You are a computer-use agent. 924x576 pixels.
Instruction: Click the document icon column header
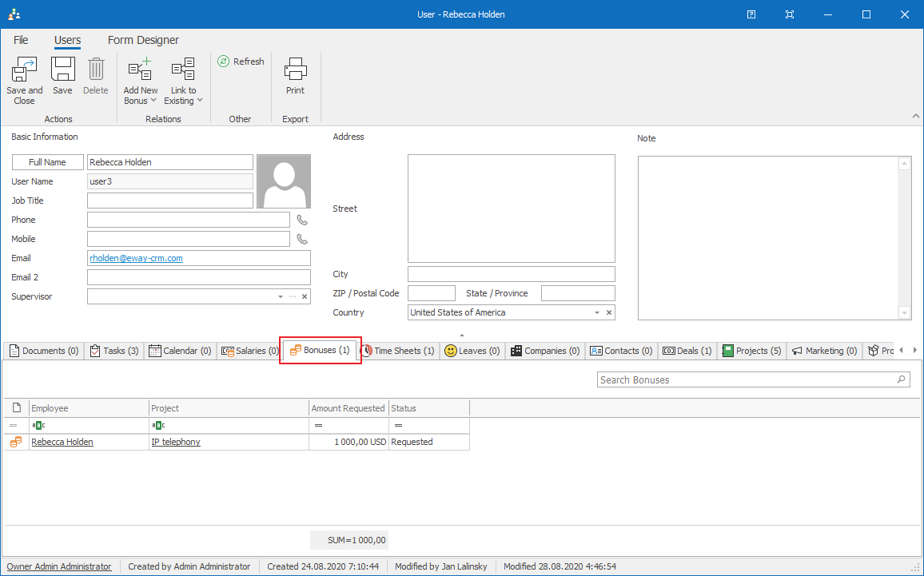point(17,407)
